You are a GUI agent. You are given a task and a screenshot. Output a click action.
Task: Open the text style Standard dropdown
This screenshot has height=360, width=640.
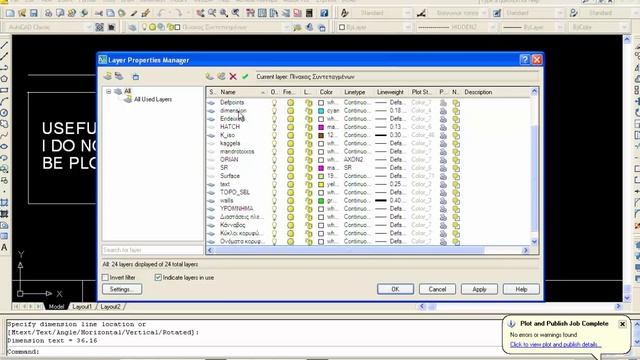click(x=407, y=13)
